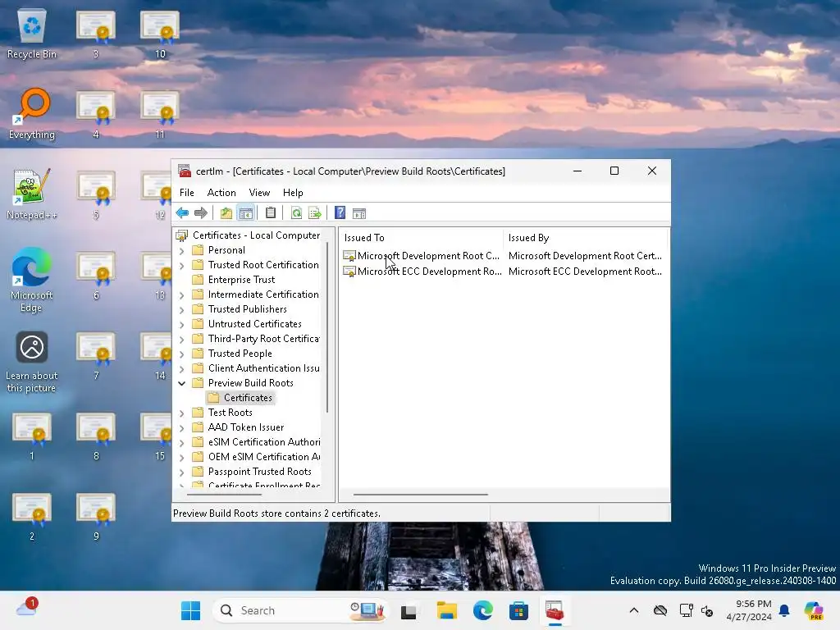Open the Help menu
The height and width of the screenshot is (630, 840).
click(x=293, y=192)
